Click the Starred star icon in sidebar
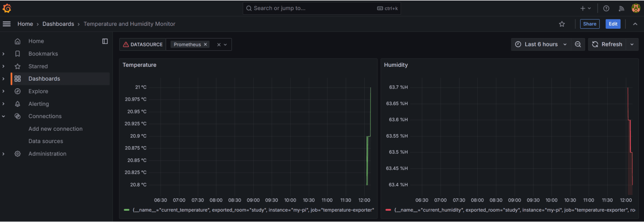Screen dimensions: 644x222 coord(18,66)
